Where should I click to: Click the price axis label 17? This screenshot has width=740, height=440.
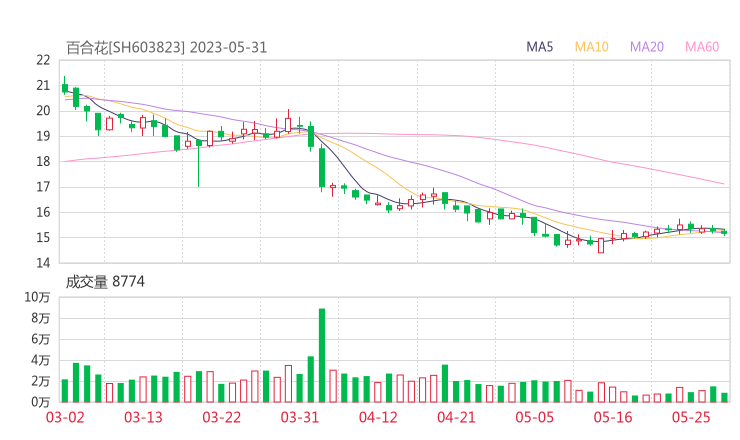(43, 187)
